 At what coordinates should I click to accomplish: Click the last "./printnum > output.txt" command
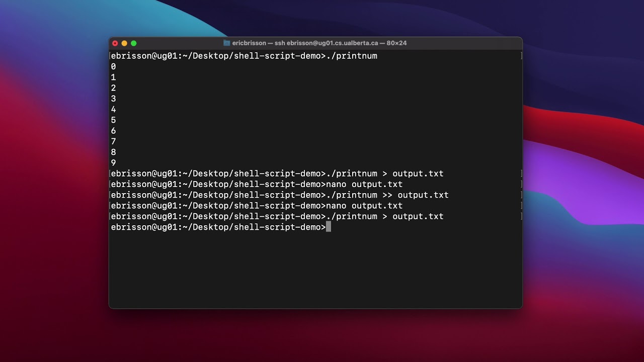tap(385, 216)
